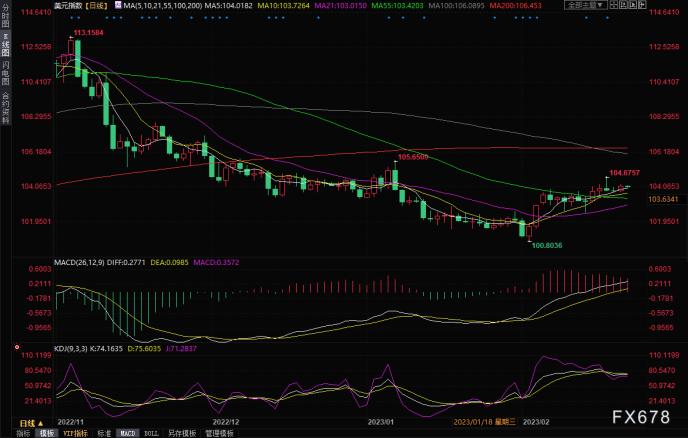The width and height of the screenshot is (688, 438).
Task: Open the 合约资料 contract info tab
Action: [5, 107]
